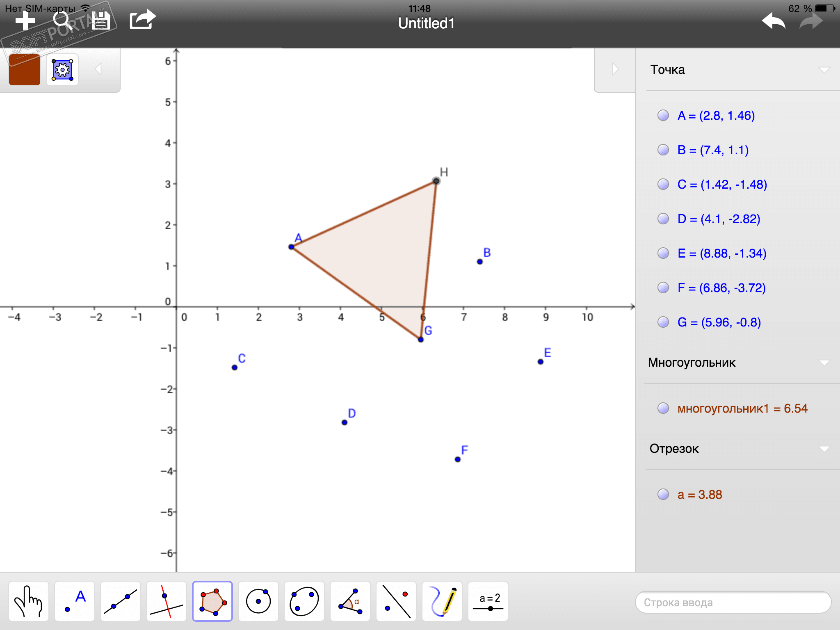
Task: Collapse the Многоугольник section
Action: click(824, 363)
